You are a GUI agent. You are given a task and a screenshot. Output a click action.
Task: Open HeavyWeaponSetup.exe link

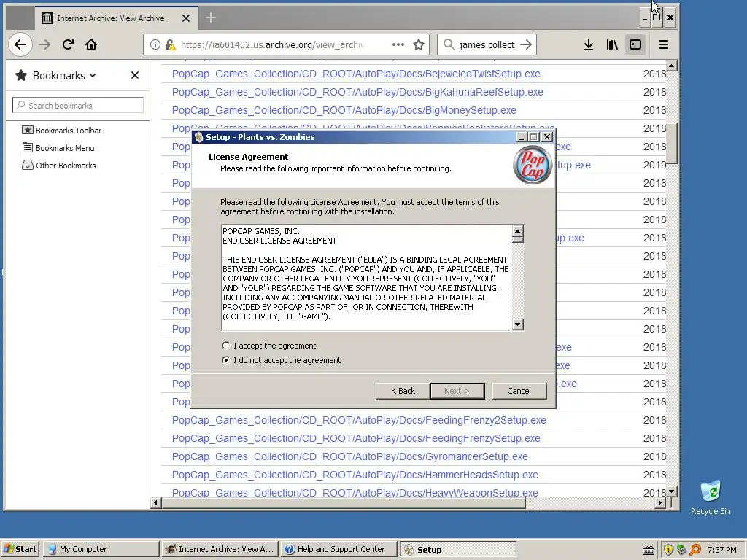[x=355, y=492]
